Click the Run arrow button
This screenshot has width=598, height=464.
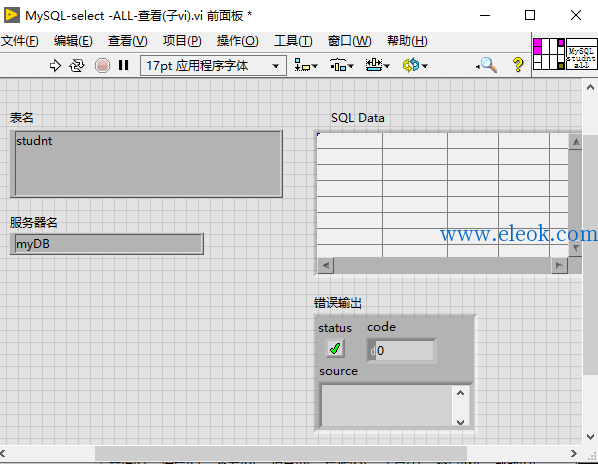coord(55,66)
